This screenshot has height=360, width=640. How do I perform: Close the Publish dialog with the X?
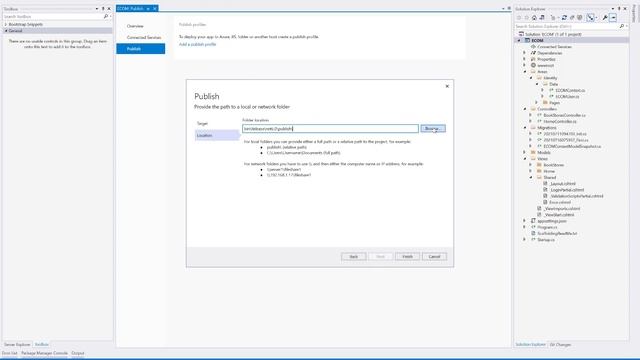447,86
